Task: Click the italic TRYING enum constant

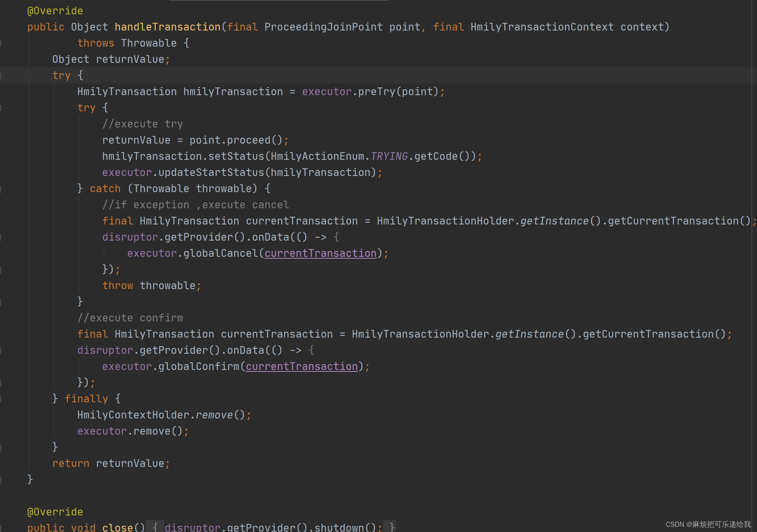Action: pos(389,156)
